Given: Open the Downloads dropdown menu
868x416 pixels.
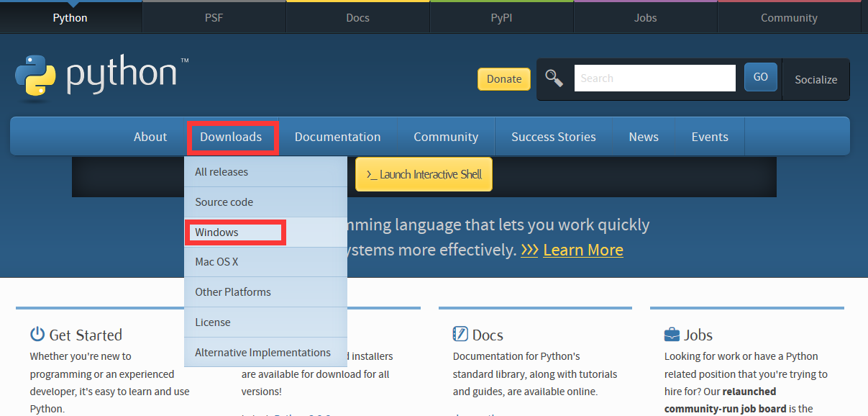Looking at the screenshot, I should tap(231, 137).
